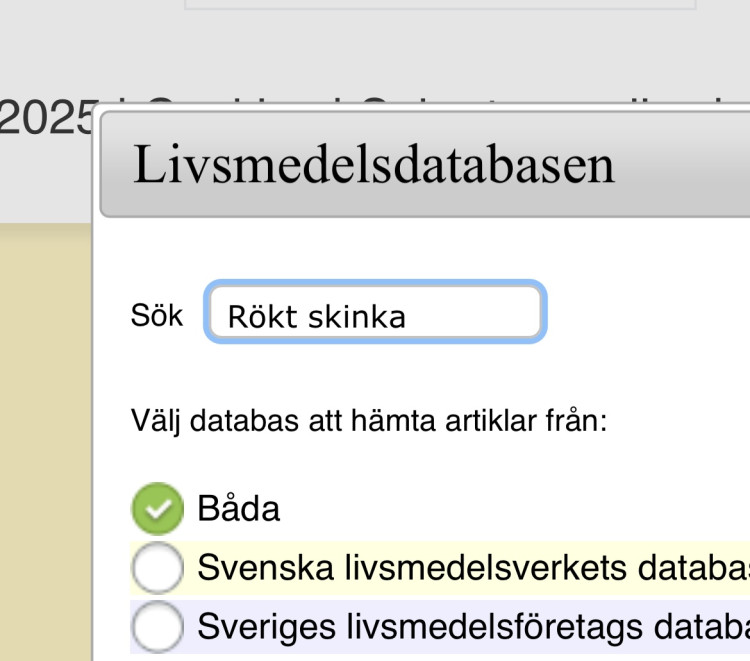Image resolution: width=750 pixels, height=661 pixels.
Task: Select Svenska livsmedelsverkets databas radio button
Action: coord(157,568)
